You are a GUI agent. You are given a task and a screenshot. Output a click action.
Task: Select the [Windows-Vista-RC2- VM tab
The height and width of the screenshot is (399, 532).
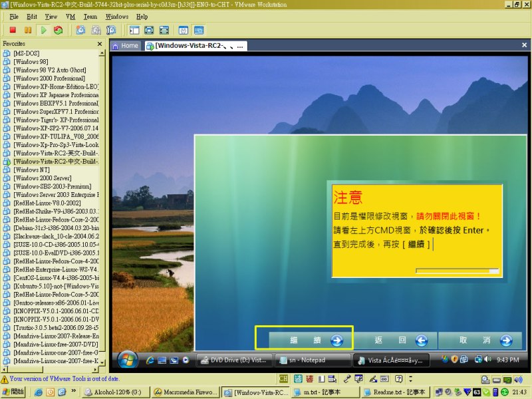pyautogui.click(x=196, y=46)
